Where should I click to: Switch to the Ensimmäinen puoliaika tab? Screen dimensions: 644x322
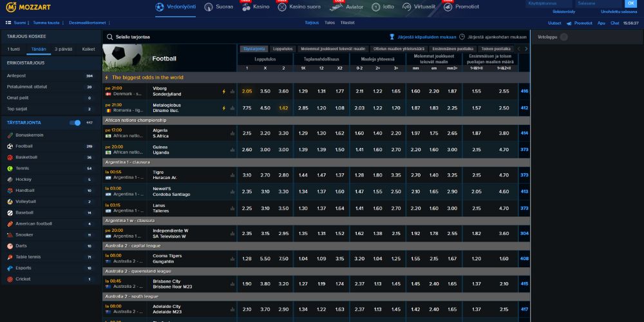click(x=452, y=49)
